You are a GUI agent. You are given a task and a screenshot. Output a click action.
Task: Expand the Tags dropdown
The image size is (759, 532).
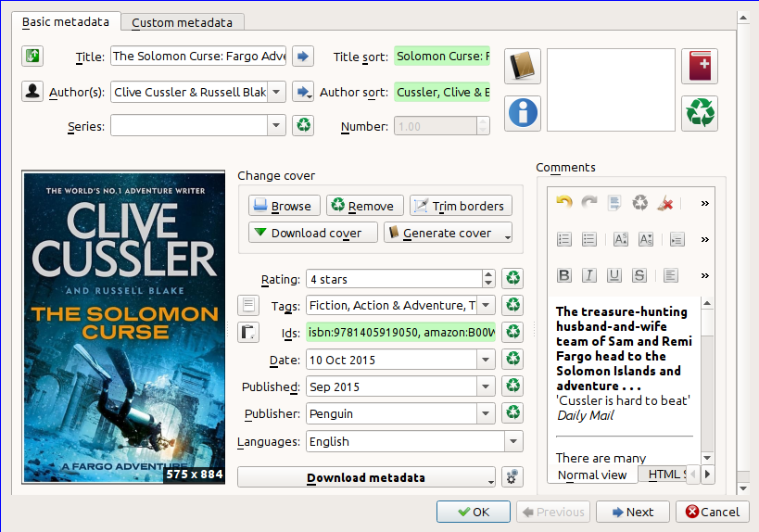(x=486, y=305)
